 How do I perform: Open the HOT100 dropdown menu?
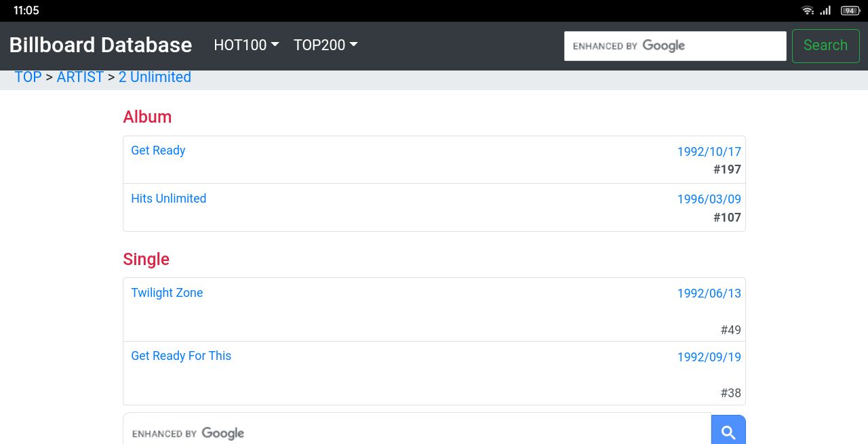point(246,45)
